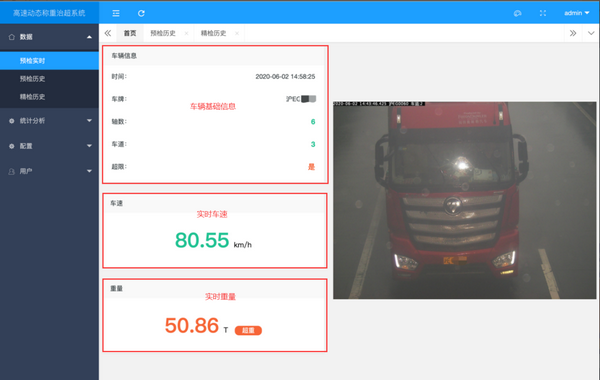Click the truck camera snapshot image
Screen dimensions: 600x380
[465, 200]
